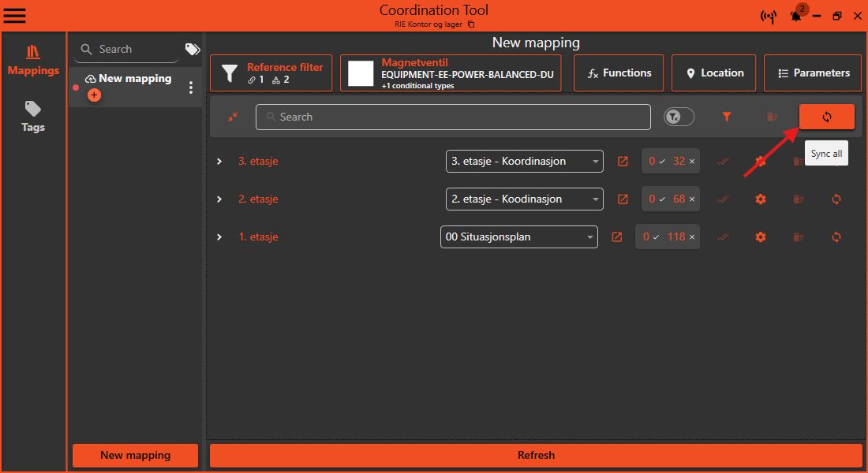Delete the 1. etasje mapping via trash icon
868x473 pixels.
pyautogui.click(x=798, y=236)
